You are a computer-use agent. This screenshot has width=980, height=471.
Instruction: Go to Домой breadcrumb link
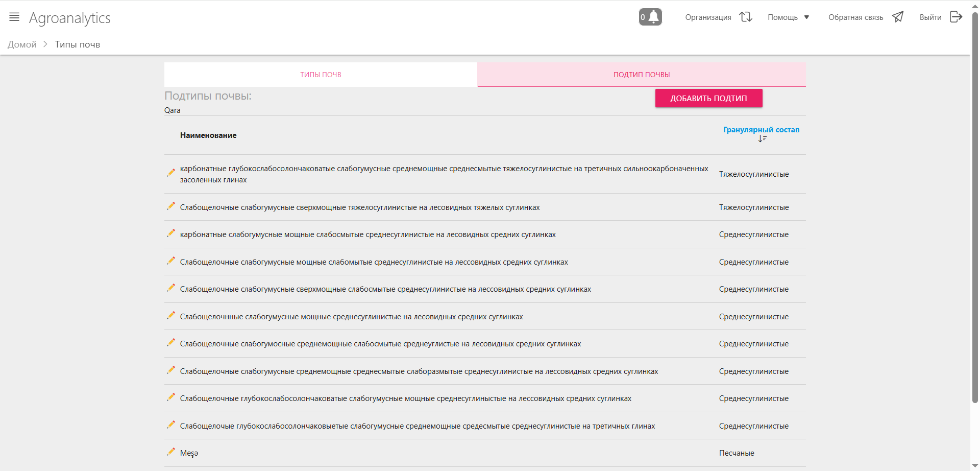point(22,44)
